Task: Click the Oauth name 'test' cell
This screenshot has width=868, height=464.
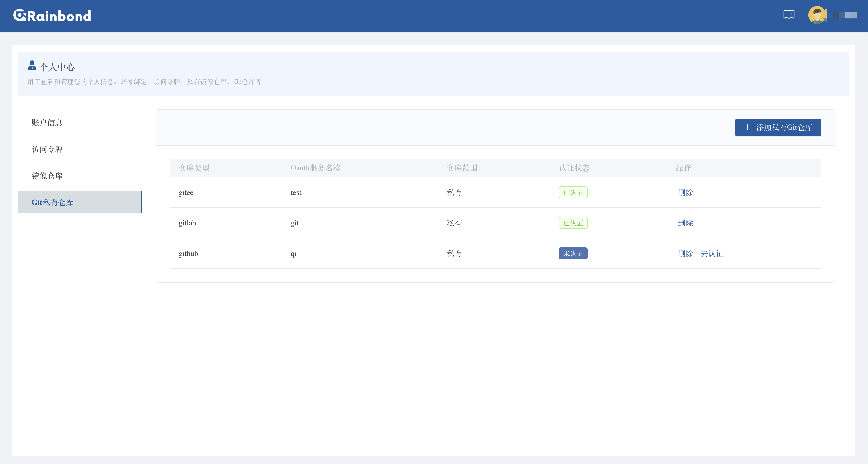Action: tap(296, 192)
